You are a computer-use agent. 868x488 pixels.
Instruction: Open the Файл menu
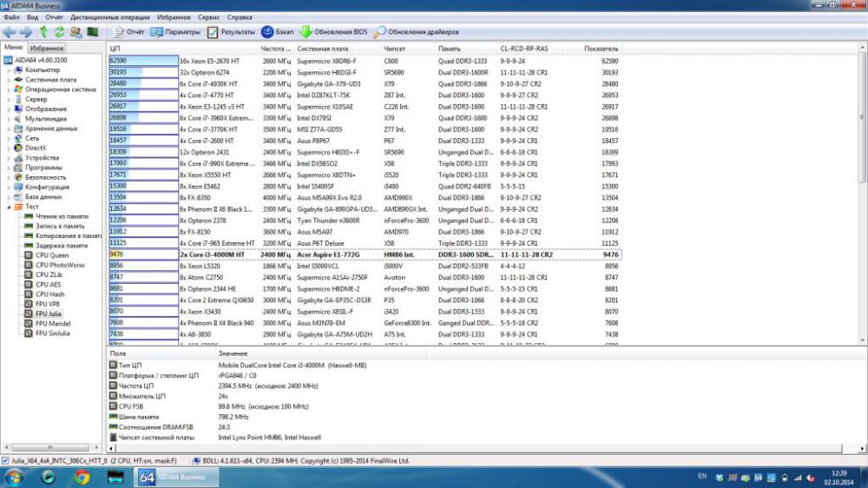point(11,17)
